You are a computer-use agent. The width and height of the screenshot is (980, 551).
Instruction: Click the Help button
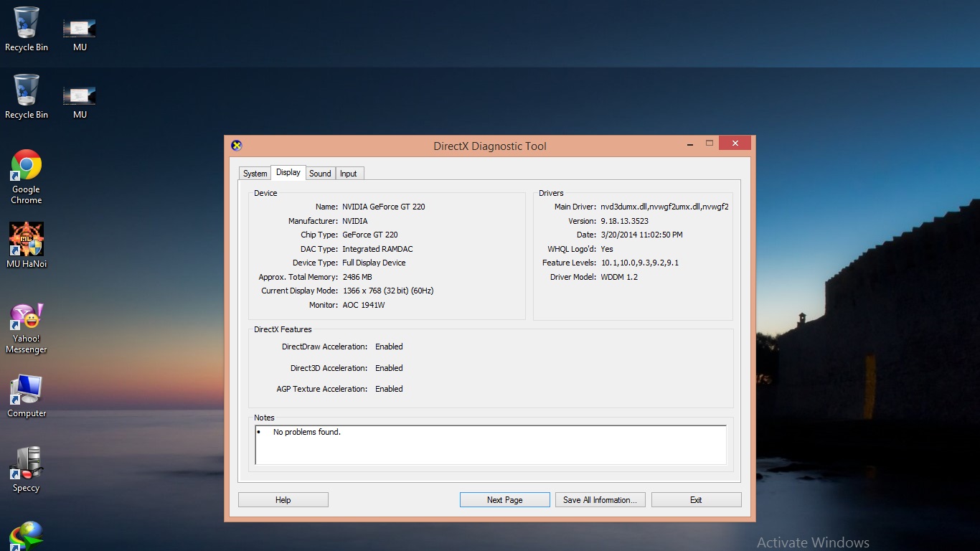(283, 500)
